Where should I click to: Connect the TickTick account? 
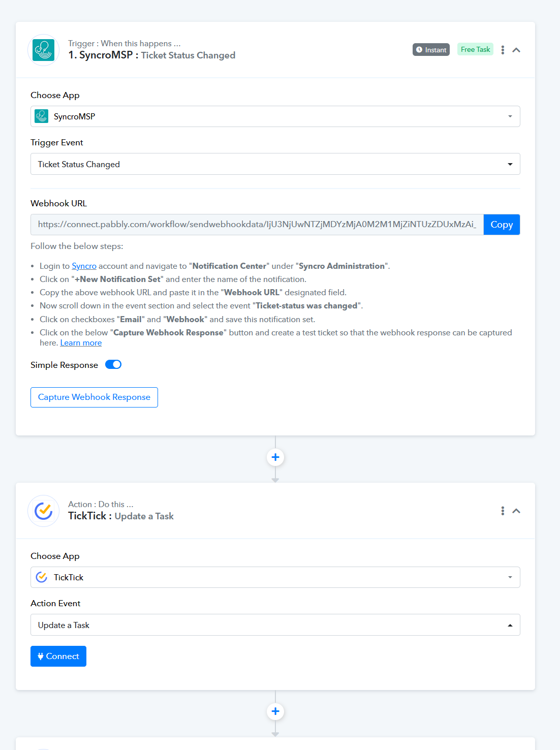pyautogui.click(x=58, y=656)
